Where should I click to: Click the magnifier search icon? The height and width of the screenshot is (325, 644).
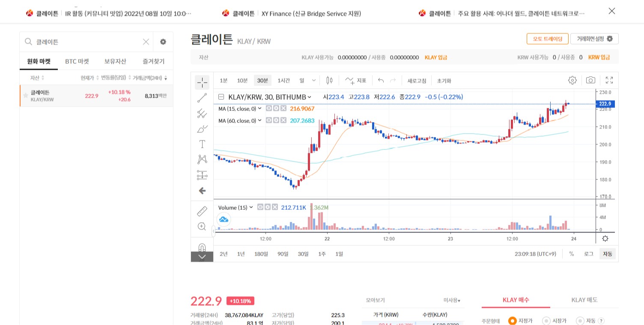coord(29,42)
